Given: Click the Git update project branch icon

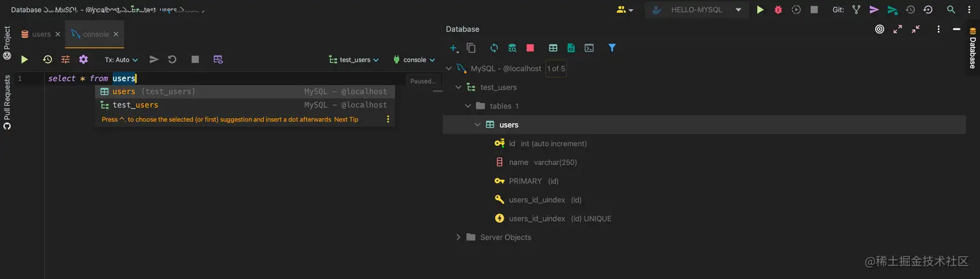Looking at the screenshot, I should click(x=856, y=10).
